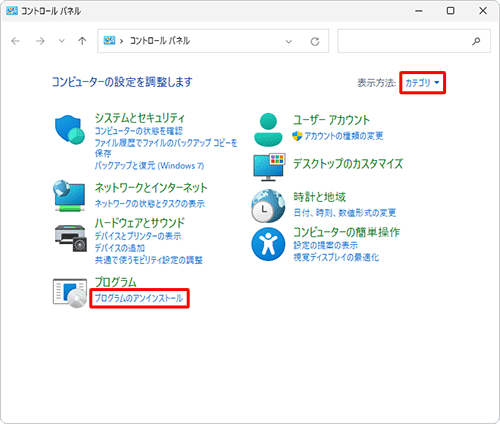Close the Control Panel window

pos(483,11)
